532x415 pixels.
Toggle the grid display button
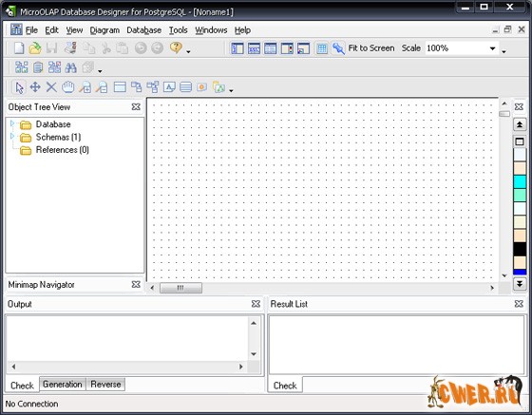321,48
